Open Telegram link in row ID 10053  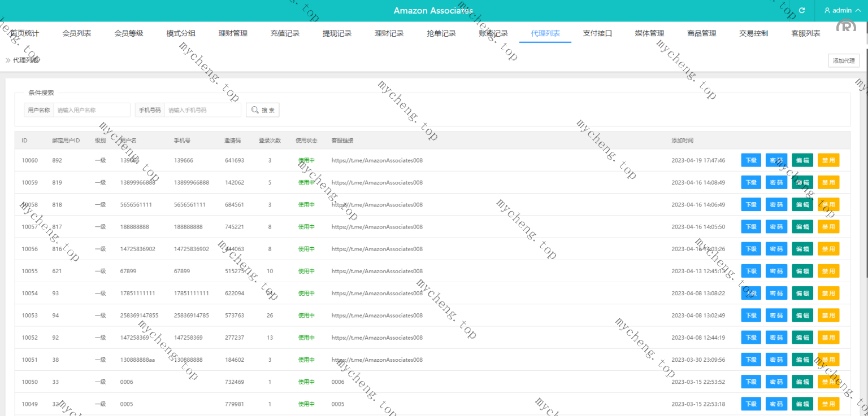click(x=377, y=316)
